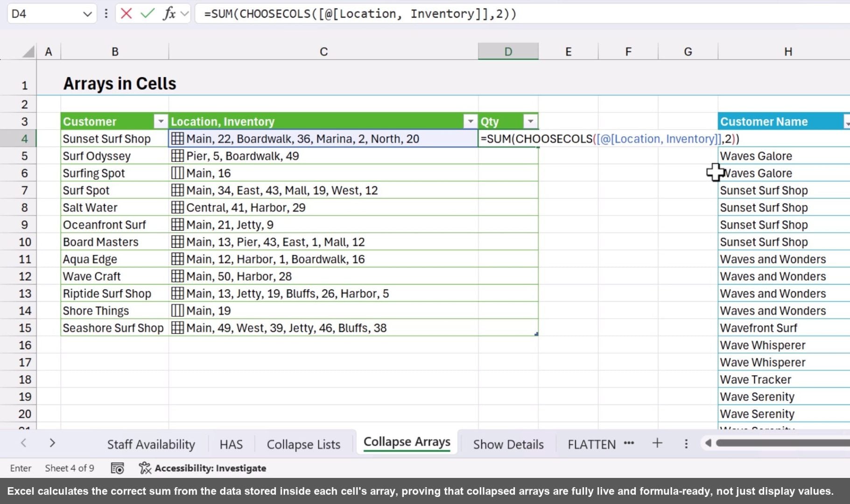Click the Select All corner triangle
Viewport: 850px width, 504px height.
(x=29, y=51)
